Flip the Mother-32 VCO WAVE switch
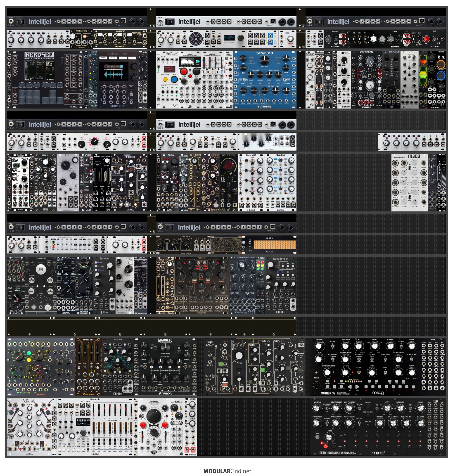Viewport: 455px width, 476px height. coord(333,346)
